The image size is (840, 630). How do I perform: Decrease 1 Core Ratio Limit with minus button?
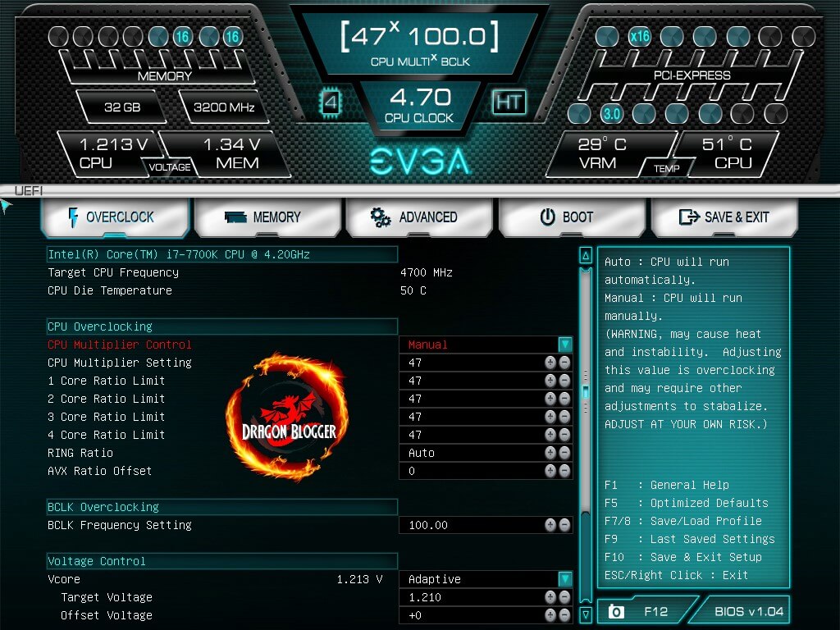tap(564, 381)
